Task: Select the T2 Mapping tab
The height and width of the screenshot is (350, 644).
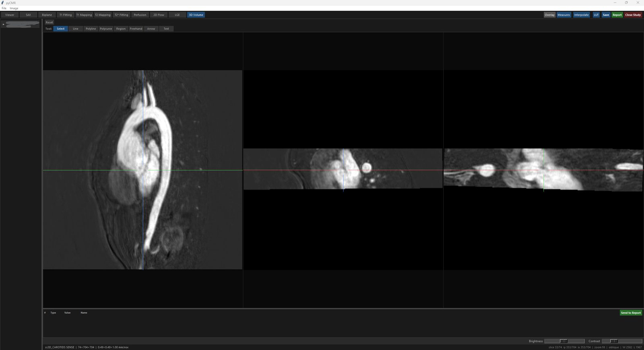Action: 103,15
